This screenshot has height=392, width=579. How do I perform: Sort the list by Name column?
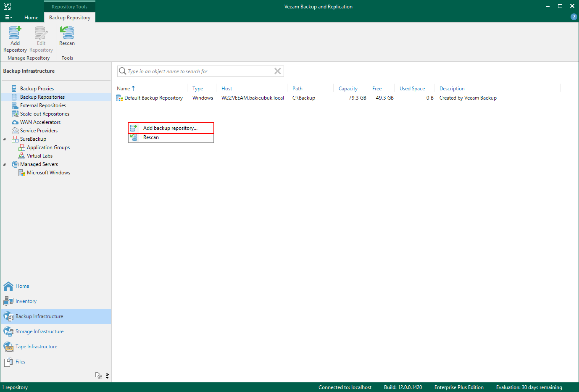click(x=124, y=89)
